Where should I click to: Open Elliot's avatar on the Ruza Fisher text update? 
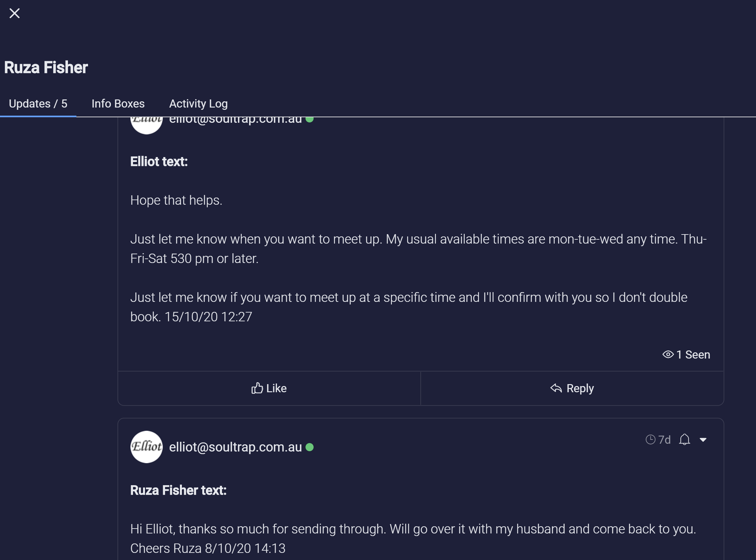(x=146, y=447)
